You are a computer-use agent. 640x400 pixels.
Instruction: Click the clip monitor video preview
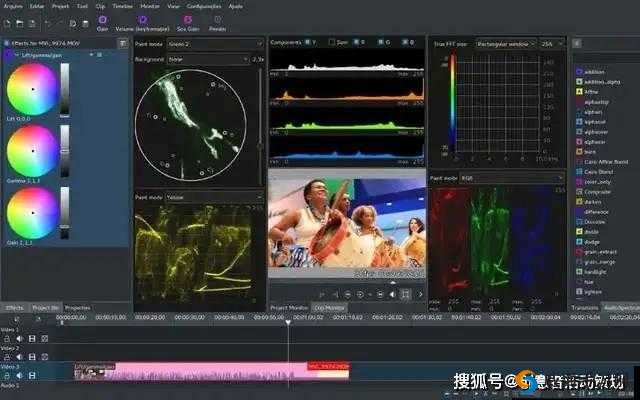347,224
